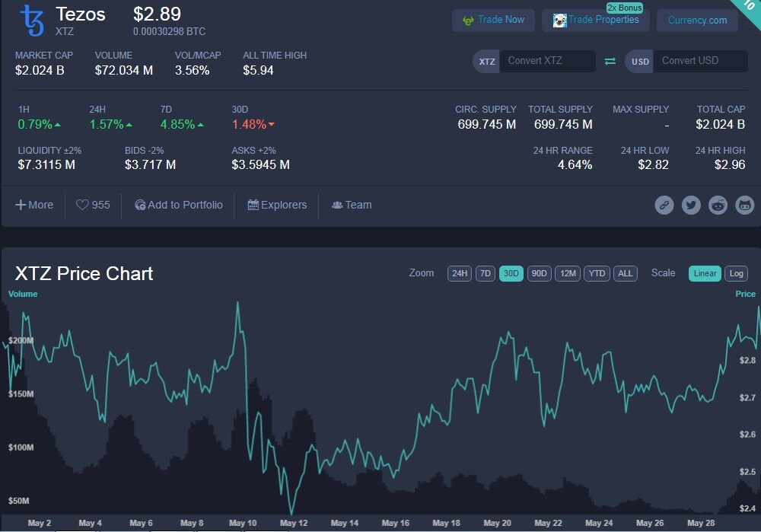Click the Volume axis legend label
The width and height of the screenshot is (761, 532).
point(23,294)
